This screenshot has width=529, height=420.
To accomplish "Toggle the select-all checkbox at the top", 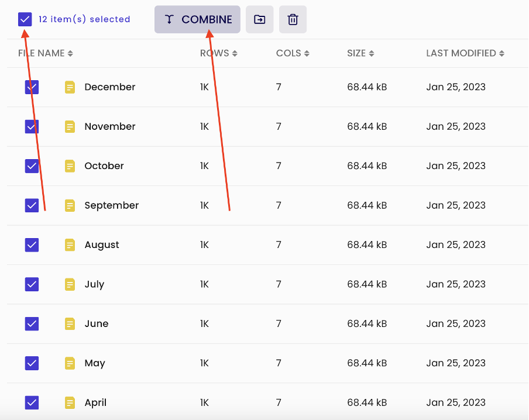I will [x=25, y=19].
